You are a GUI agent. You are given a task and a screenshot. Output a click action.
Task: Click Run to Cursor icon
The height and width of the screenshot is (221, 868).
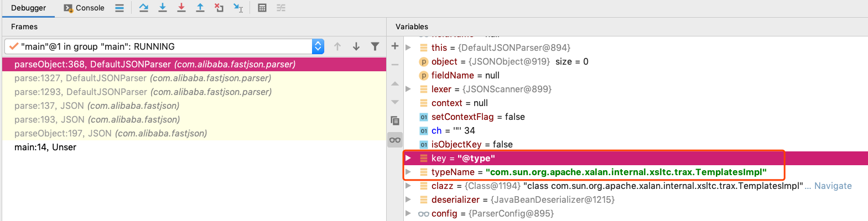(x=238, y=8)
